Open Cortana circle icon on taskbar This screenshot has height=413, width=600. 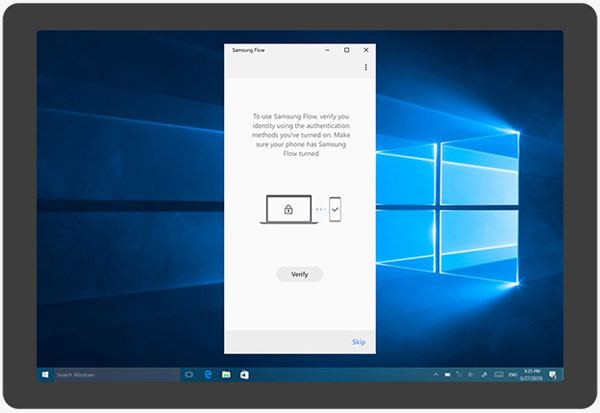[x=189, y=375]
